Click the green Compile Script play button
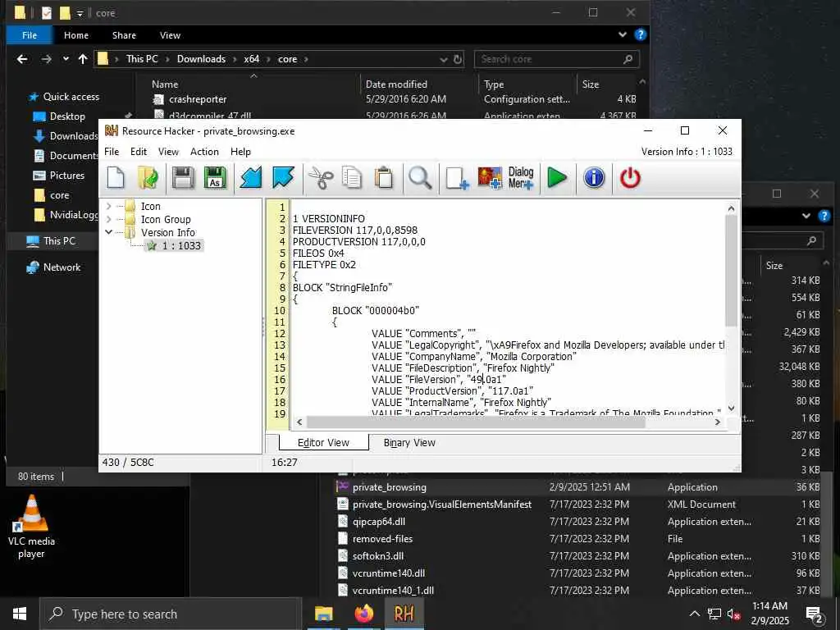The height and width of the screenshot is (630, 840). [x=557, y=178]
